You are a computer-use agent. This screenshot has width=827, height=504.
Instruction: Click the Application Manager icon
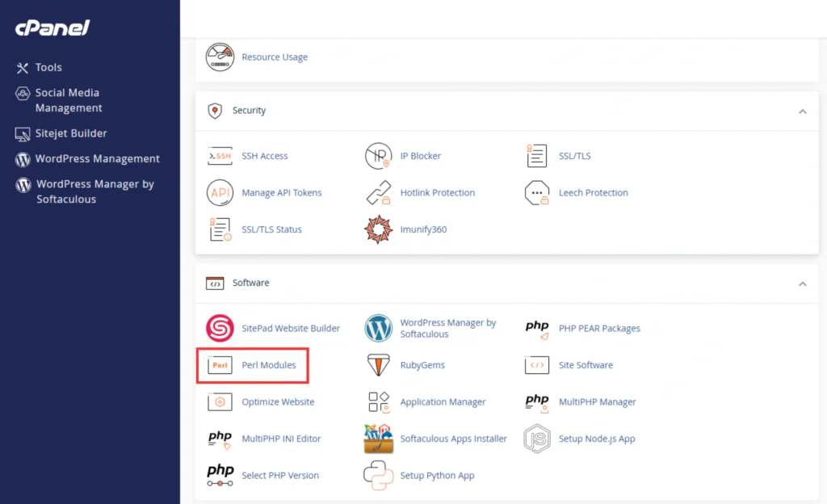379,401
